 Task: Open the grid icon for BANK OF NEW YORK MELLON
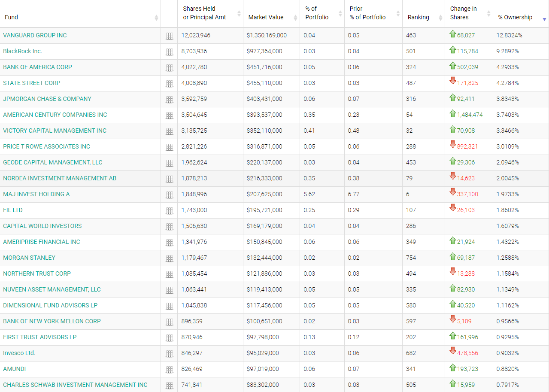tap(170, 322)
